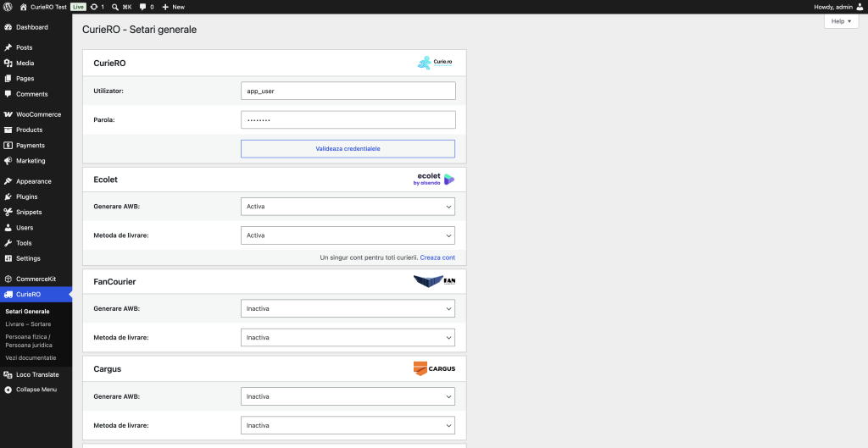Click the Dashboard gauge icon

(8, 27)
